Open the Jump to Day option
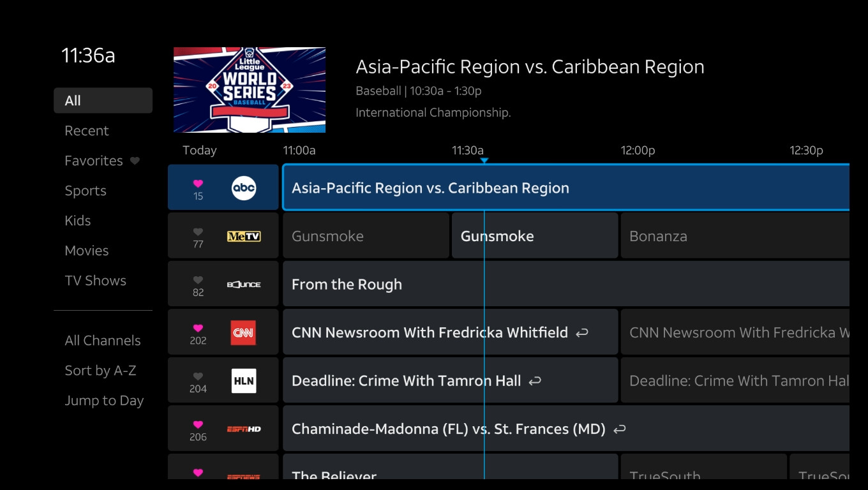Viewport: 868px width, 490px height. [x=104, y=401]
